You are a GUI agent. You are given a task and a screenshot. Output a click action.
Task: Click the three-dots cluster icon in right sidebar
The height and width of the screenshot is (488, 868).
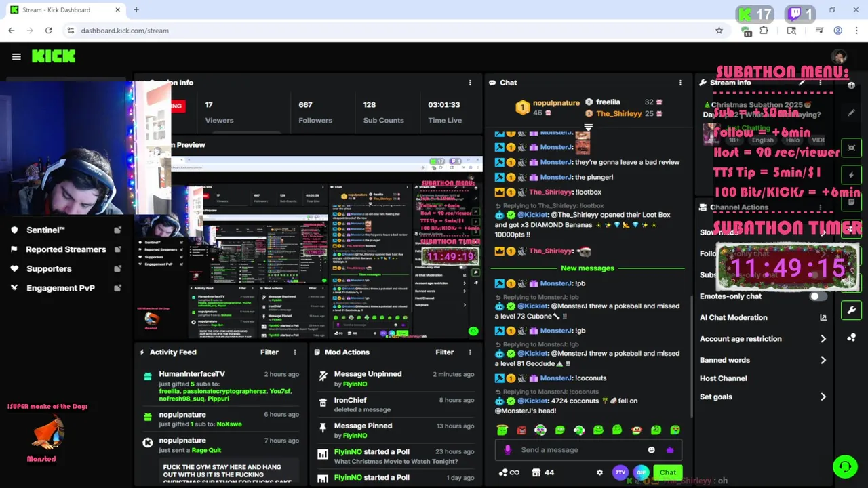[x=852, y=338]
